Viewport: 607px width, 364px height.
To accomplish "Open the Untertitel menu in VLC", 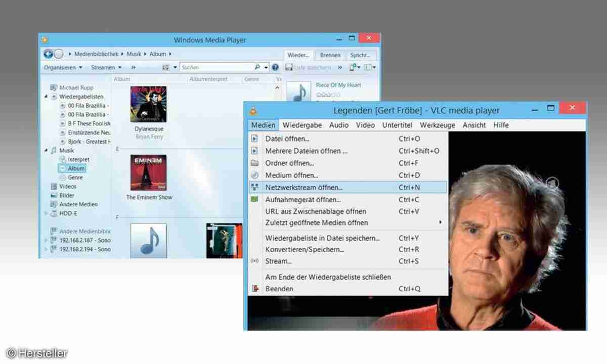I will pos(397,125).
